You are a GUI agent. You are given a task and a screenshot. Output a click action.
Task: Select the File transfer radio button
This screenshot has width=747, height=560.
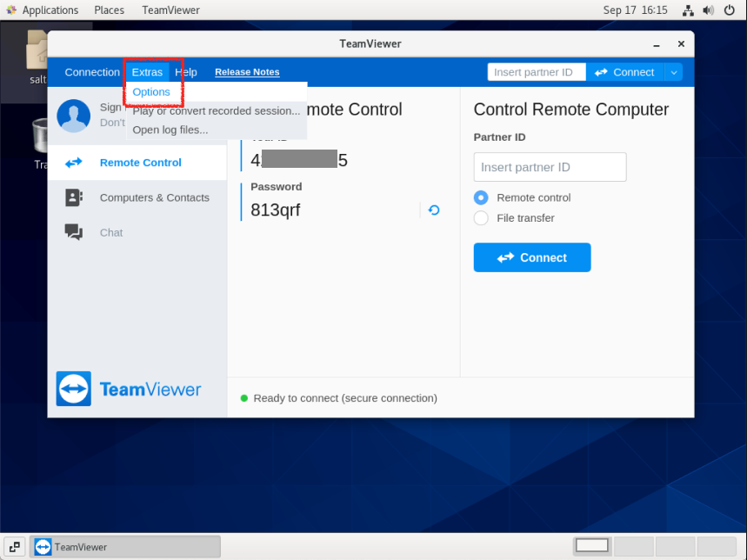(x=481, y=218)
